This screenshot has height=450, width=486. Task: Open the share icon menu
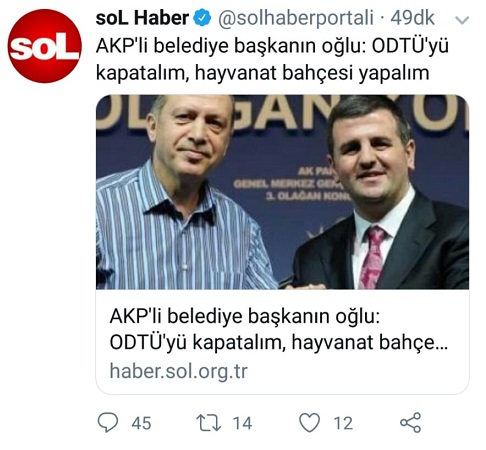[411, 422]
